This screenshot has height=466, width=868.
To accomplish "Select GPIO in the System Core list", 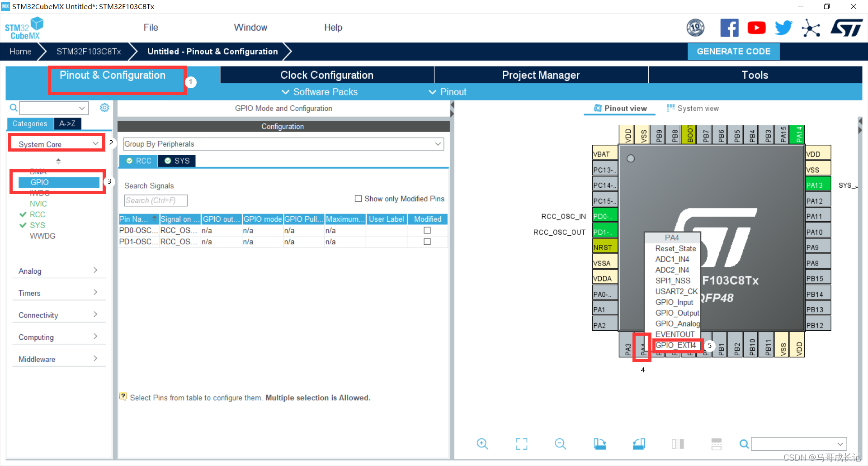I will click(59, 182).
